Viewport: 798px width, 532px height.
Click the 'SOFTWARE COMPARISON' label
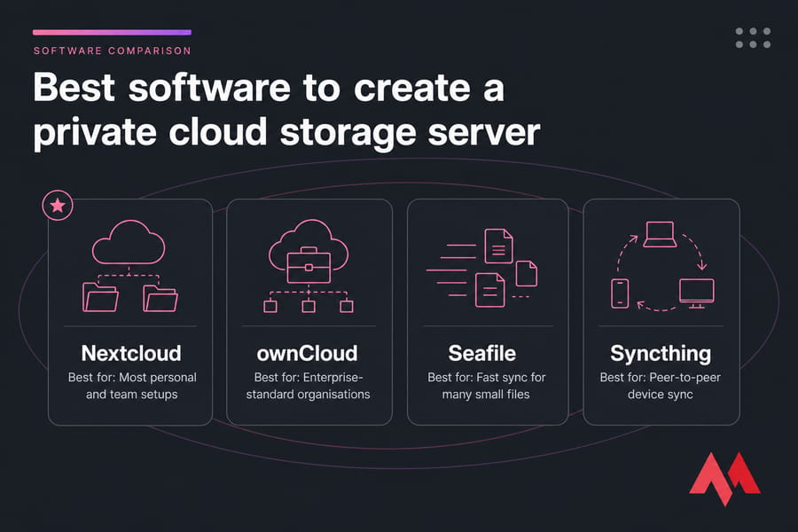[113, 51]
